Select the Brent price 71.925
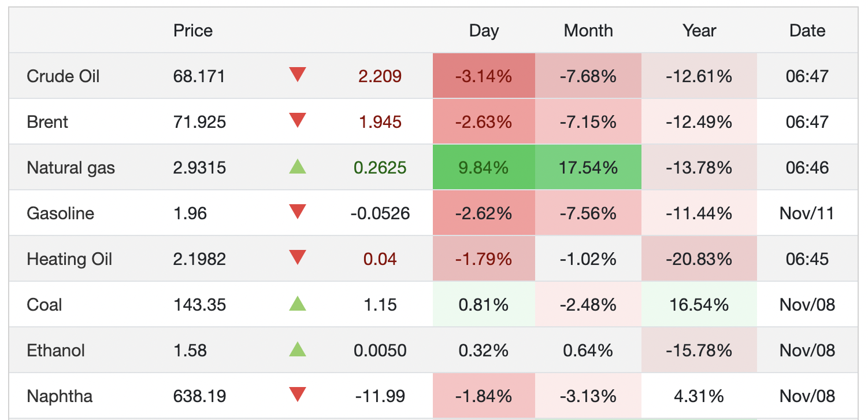The width and height of the screenshot is (868, 420). (199, 122)
